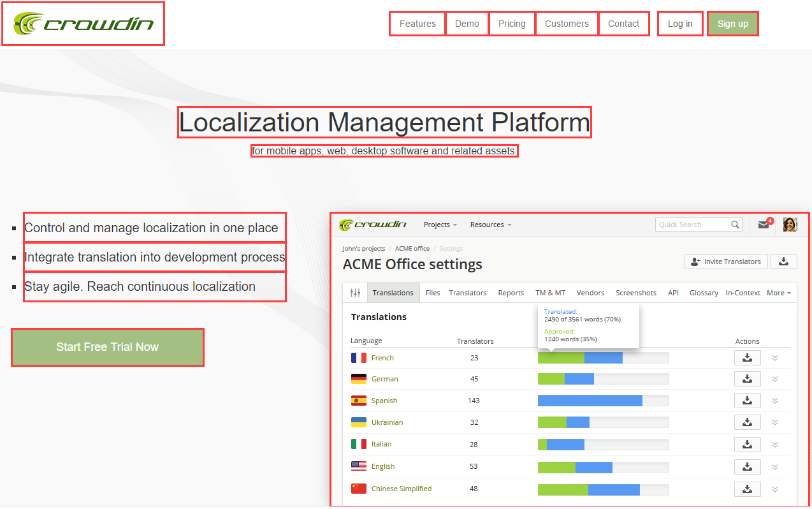Click the user avatar photo

coord(790,225)
